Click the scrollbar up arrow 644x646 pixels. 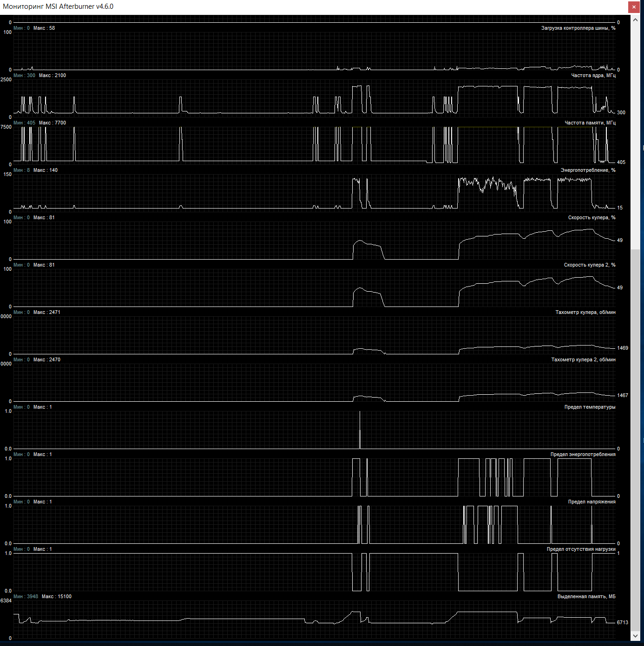[x=635, y=20]
